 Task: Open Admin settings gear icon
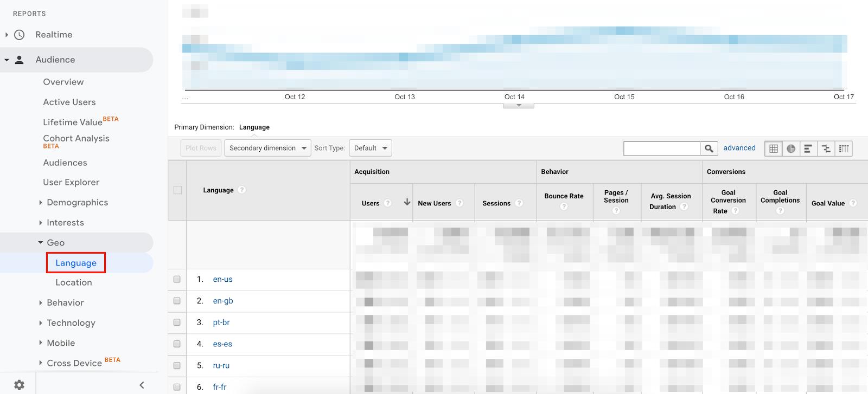(x=19, y=385)
